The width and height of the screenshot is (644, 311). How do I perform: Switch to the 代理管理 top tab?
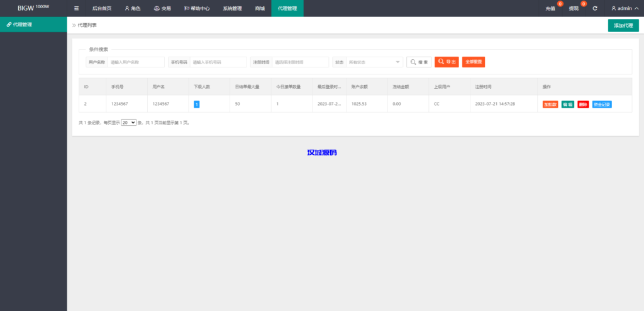(287, 8)
